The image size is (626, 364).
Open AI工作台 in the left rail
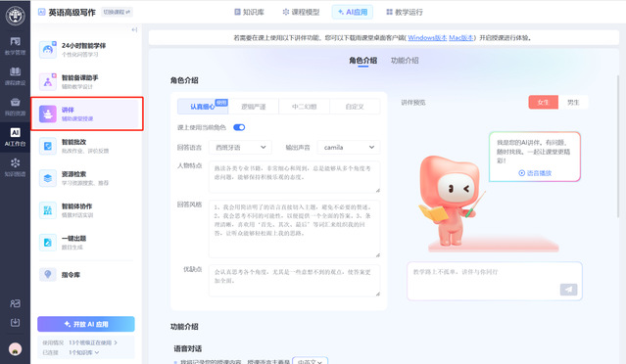click(15, 137)
